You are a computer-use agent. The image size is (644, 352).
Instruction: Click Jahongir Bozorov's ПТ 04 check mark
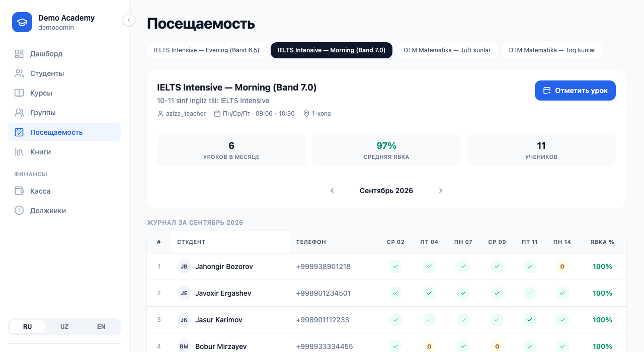pos(429,267)
